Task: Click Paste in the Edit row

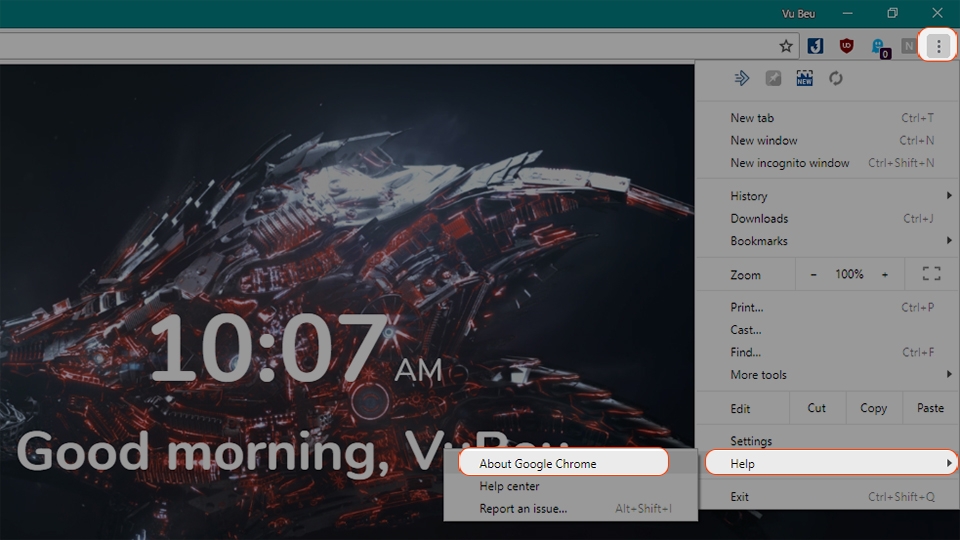Action: pyautogui.click(x=931, y=408)
